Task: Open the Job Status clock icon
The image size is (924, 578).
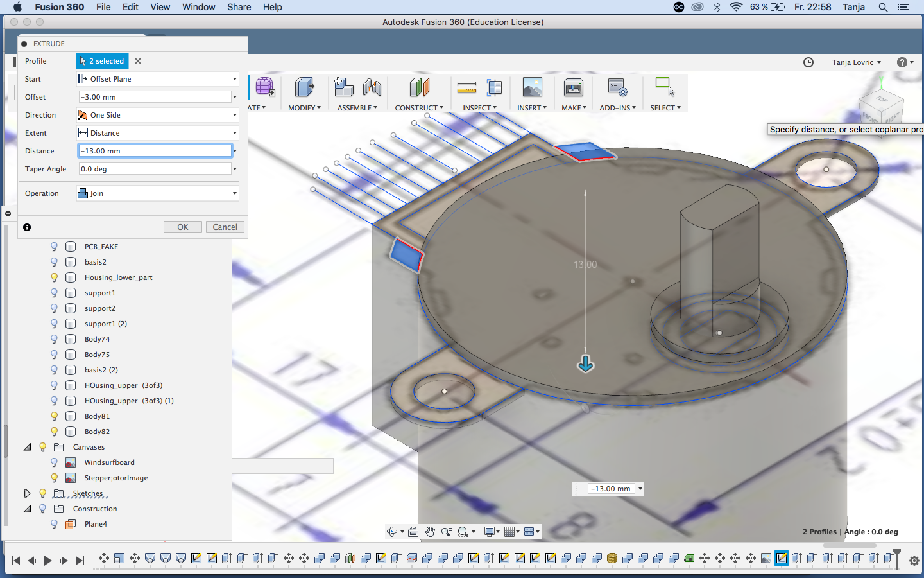Action: tap(809, 62)
